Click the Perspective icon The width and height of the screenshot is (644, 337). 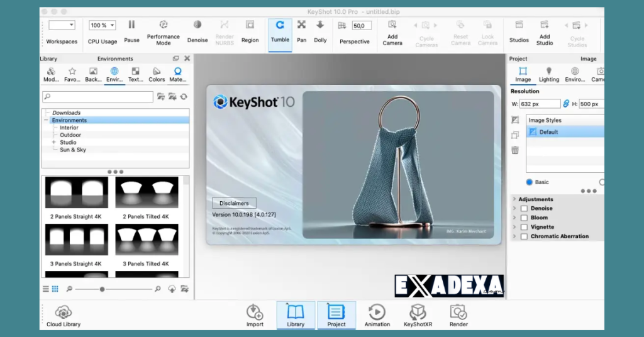(x=341, y=26)
